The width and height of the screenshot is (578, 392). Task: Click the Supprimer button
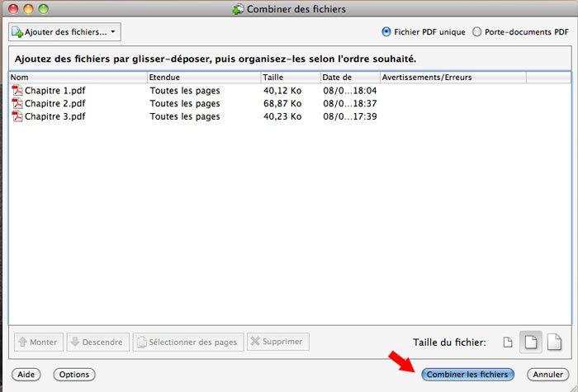pyautogui.click(x=277, y=342)
